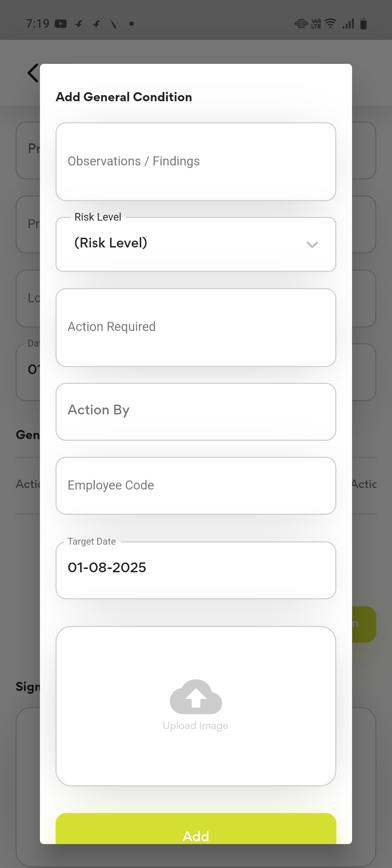Tap the Employee Code field
Image resolution: width=392 pixels, height=868 pixels.
[196, 485]
